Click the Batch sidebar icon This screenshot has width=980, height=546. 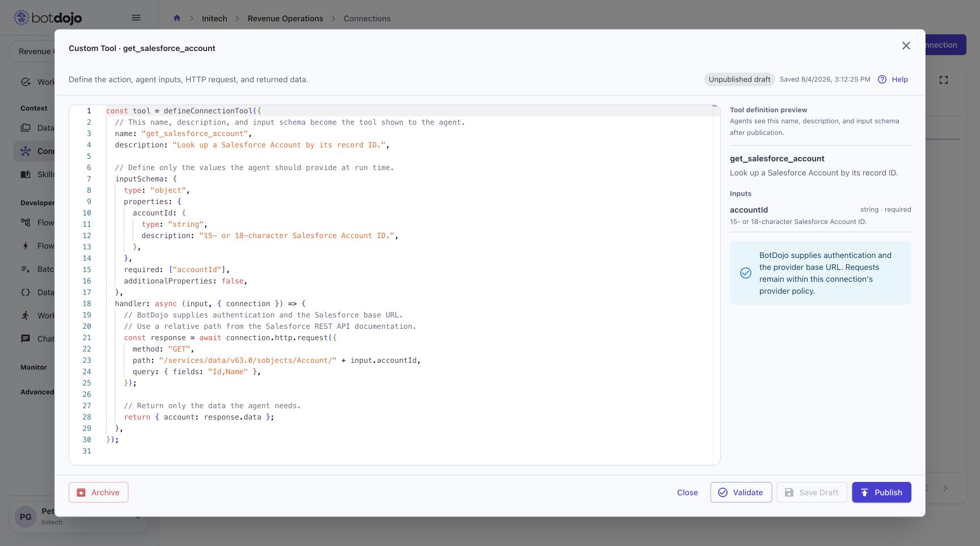pyautogui.click(x=26, y=269)
